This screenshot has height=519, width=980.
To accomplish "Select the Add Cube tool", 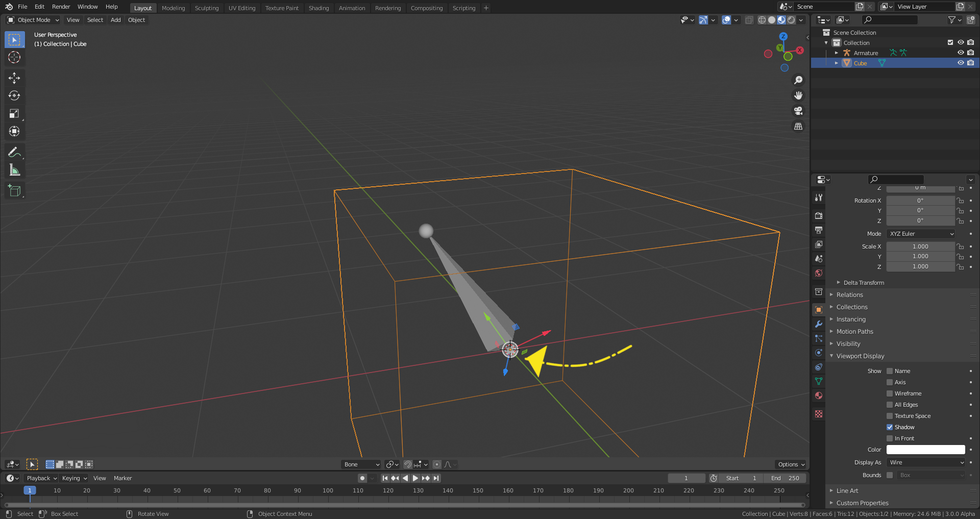I will 14,191.
